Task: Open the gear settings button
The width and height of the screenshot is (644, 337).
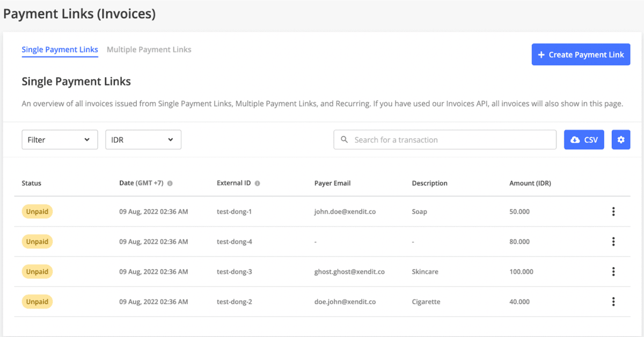Action: click(x=621, y=140)
